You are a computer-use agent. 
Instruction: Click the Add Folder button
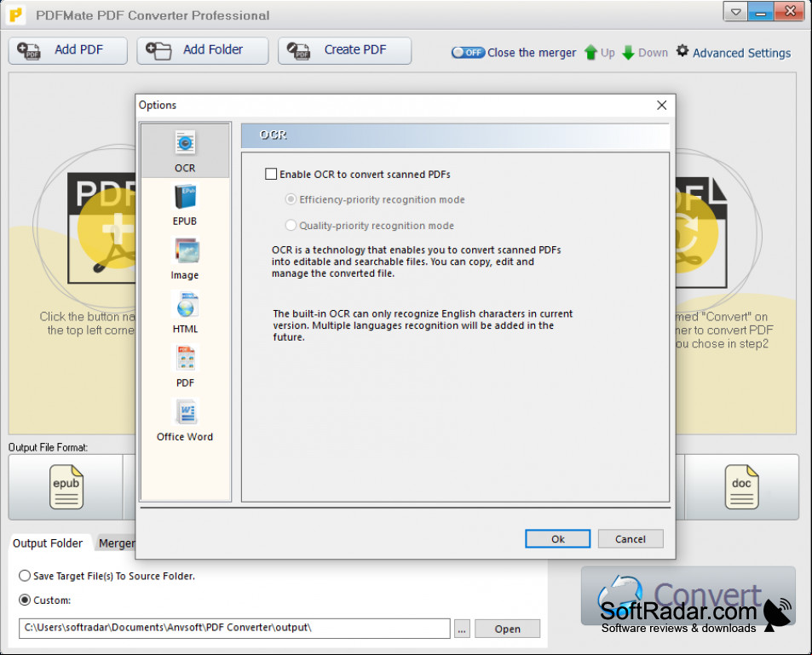click(x=203, y=51)
